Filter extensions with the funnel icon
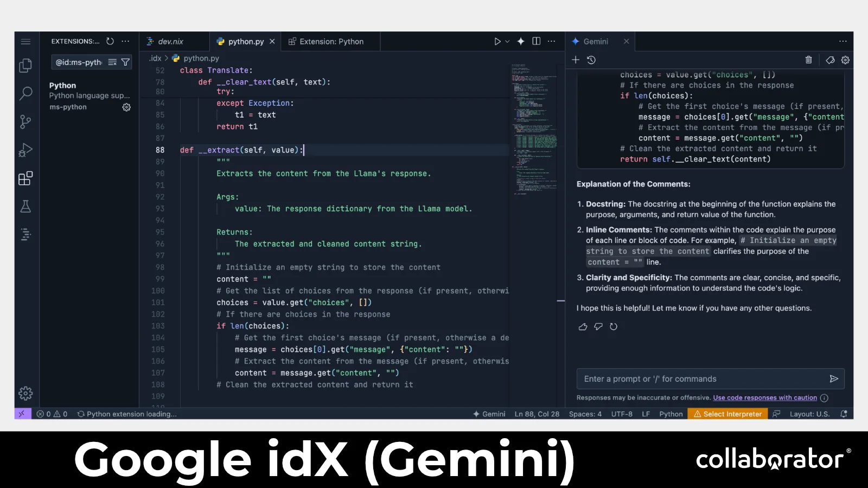The height and width of the screenshot is (488, 868). (125, 62)
